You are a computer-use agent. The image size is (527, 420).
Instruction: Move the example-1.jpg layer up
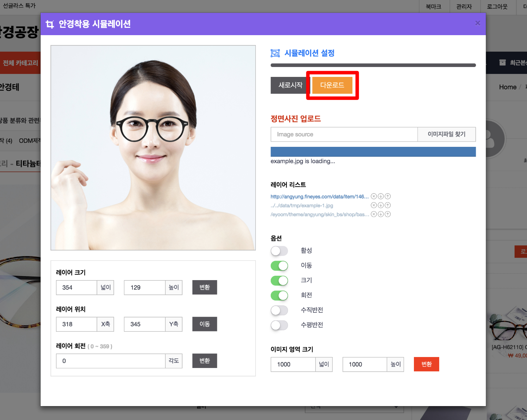point(388,205)
